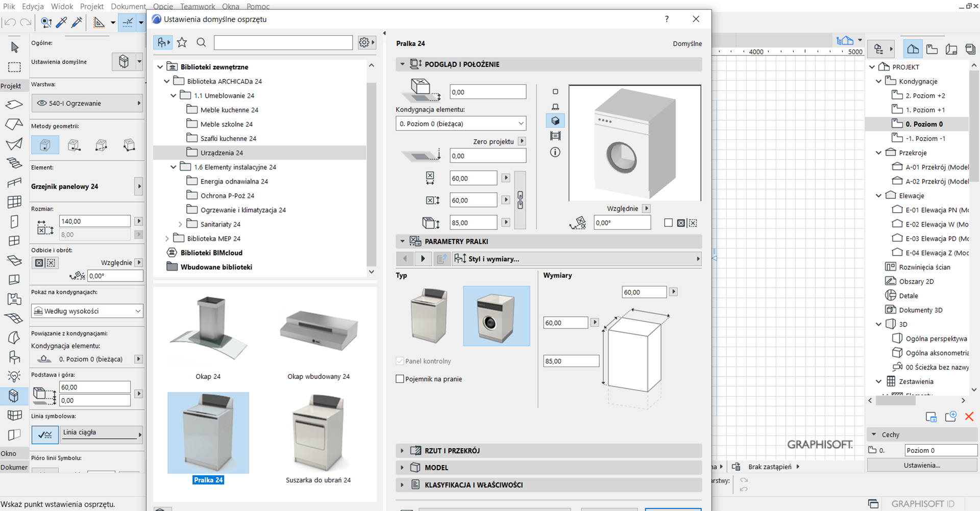Select 3D view preview icon

[x=555, y=121]
